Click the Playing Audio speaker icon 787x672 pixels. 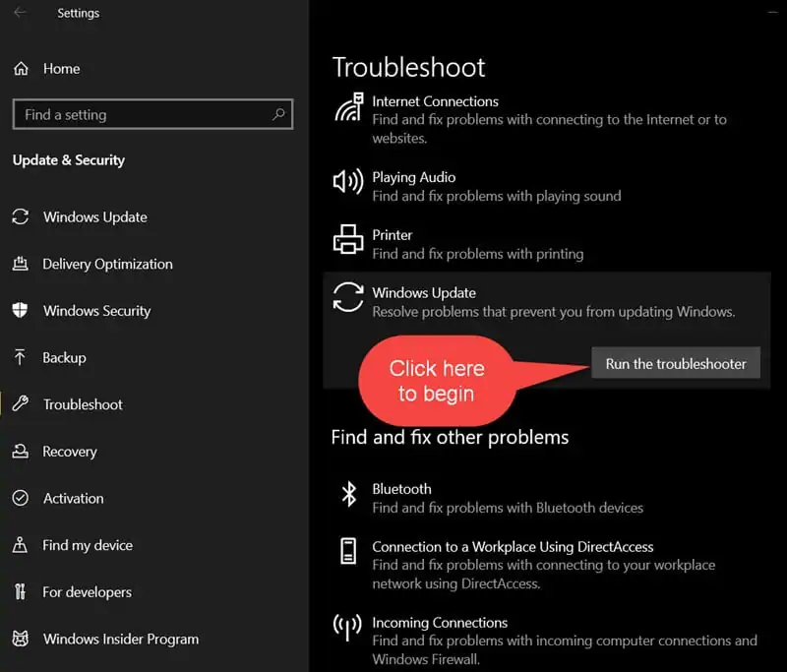point(348,181)
